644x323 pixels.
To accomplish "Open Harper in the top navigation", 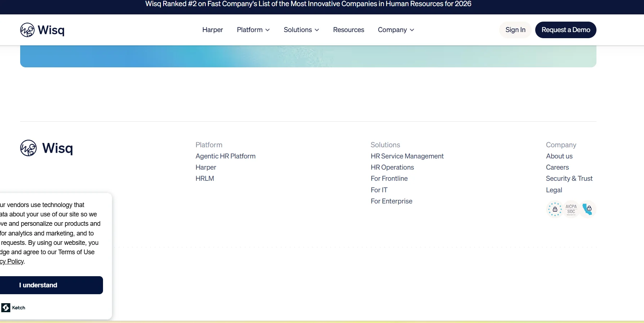I will 213,30.
